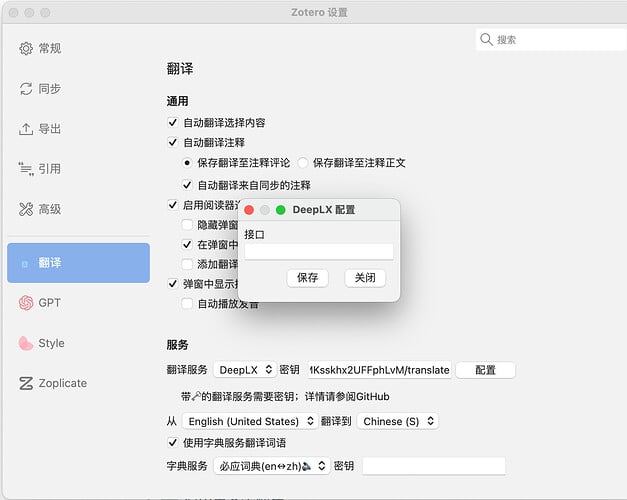Open the Style pink icon

coord(26,343)
